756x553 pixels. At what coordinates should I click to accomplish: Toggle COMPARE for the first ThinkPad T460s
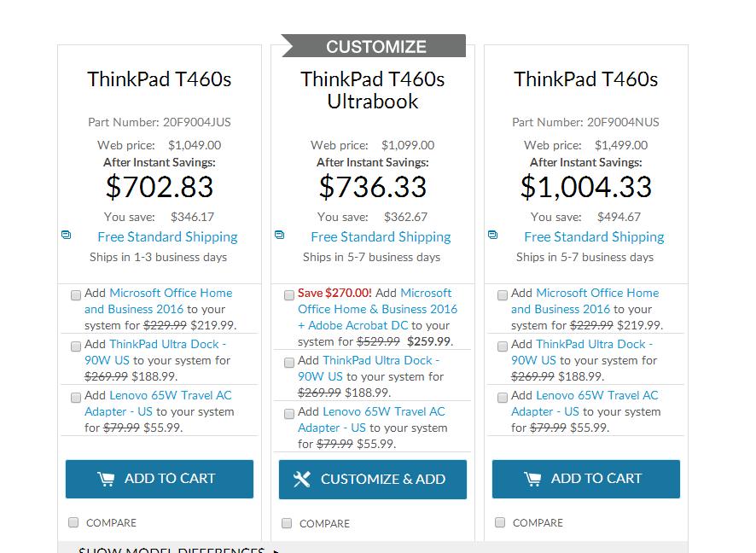tap(73, 522)
